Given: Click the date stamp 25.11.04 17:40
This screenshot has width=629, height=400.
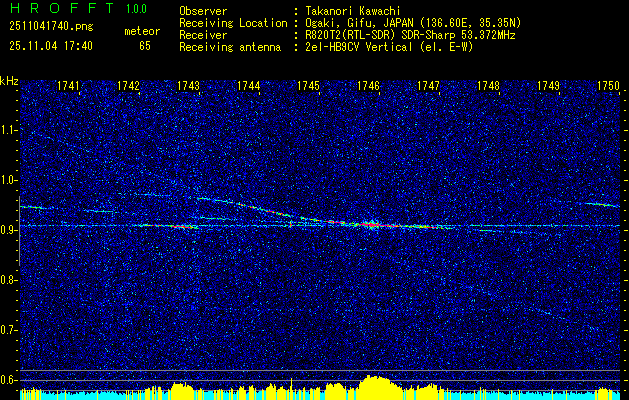Looking at the screenshot, I should [51, 46].
